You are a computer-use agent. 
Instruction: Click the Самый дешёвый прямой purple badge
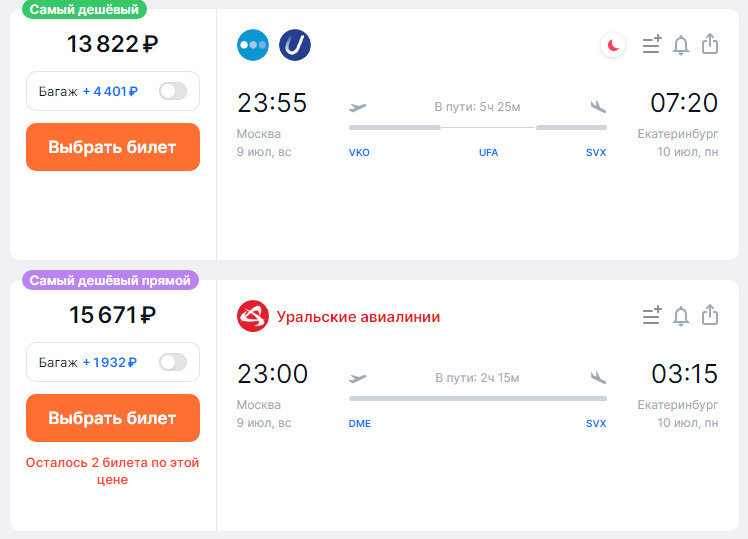[x=110, y=281]
